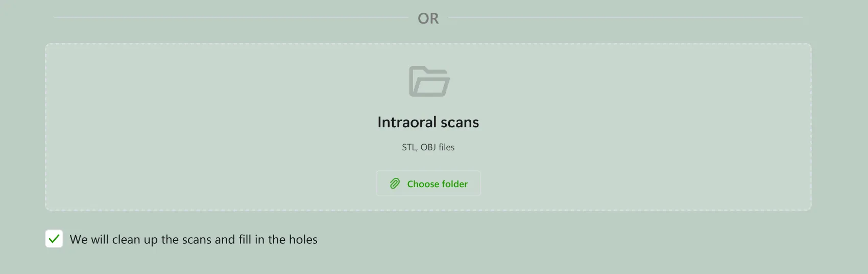Click the Choose folder button
The height and width of the screenshot is (274, 868).
pyautogui.click(x=428, y=184)
